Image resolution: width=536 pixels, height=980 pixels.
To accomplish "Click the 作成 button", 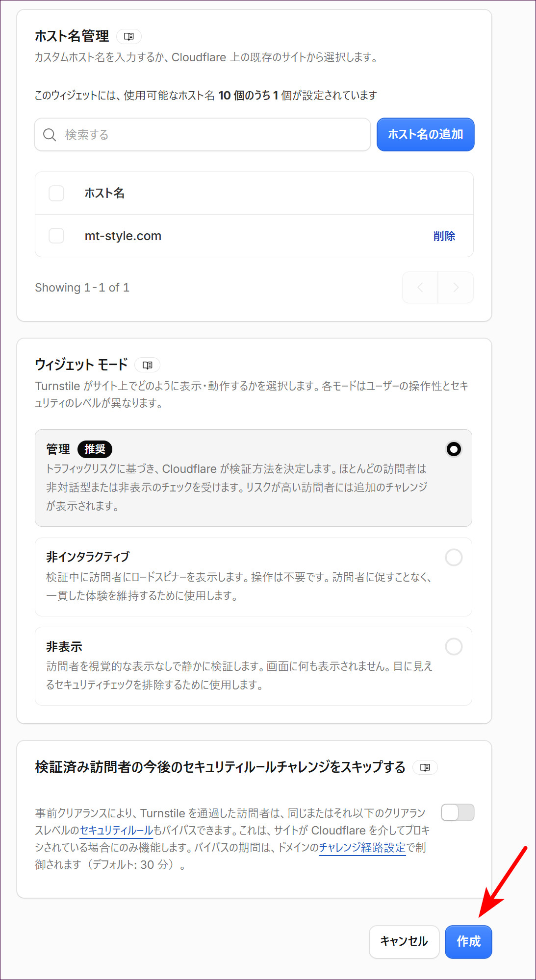I will click(468, 942).
